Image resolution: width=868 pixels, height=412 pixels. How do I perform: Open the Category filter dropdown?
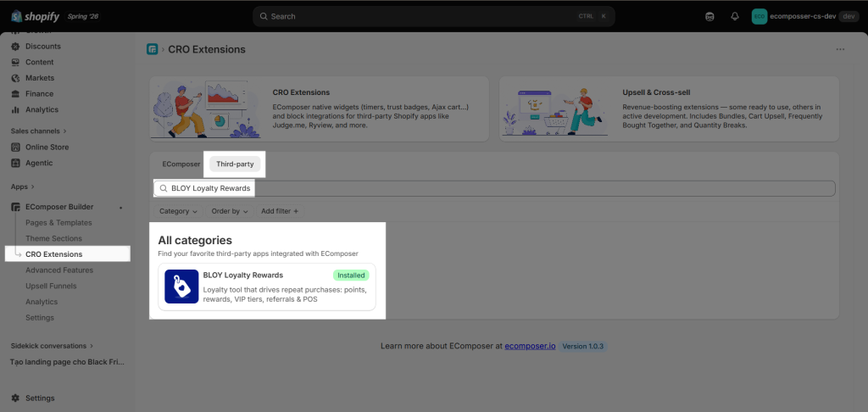(178, 211)
